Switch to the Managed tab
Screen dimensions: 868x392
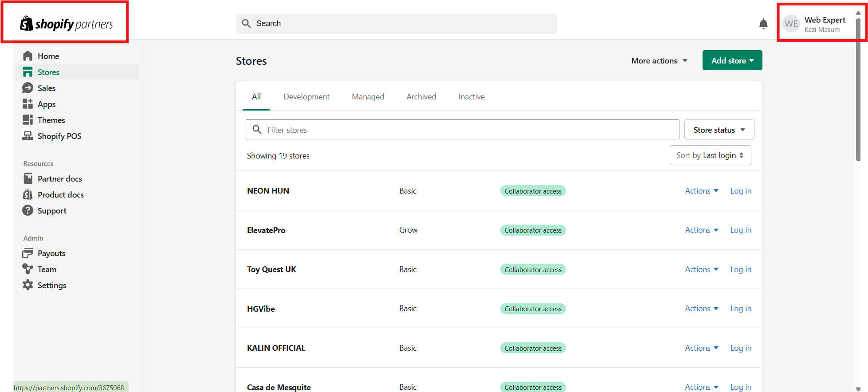(x=368, y=96)
